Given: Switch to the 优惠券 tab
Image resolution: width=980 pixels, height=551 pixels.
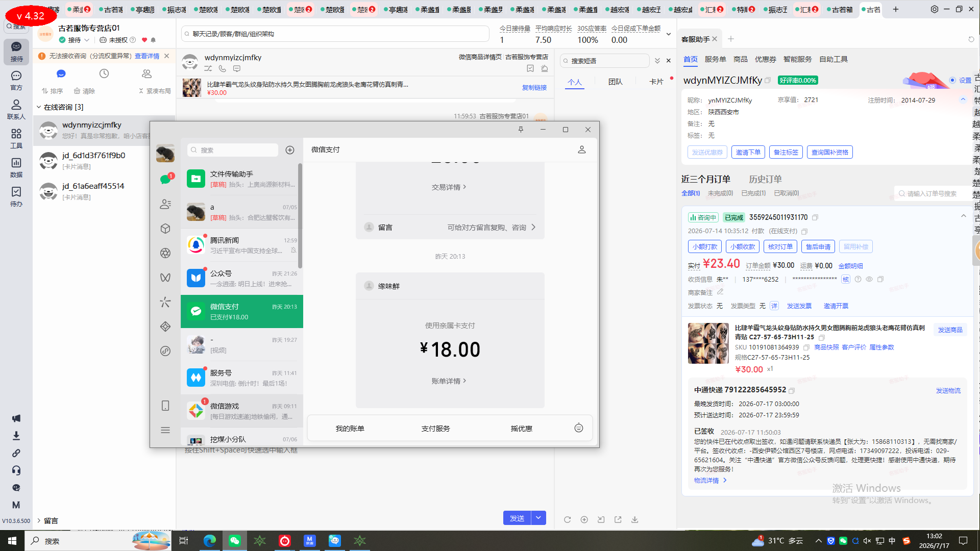Looking at the screenshot, I should [766, 59].
